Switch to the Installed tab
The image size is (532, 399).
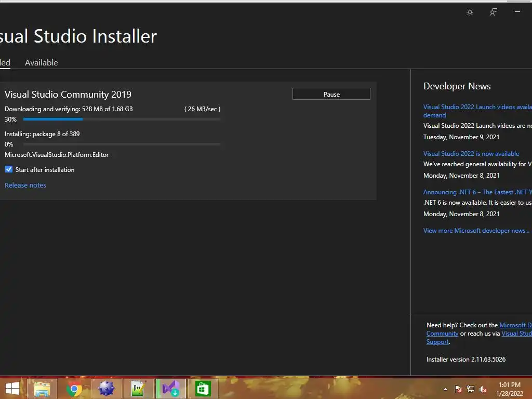(5, 63)
